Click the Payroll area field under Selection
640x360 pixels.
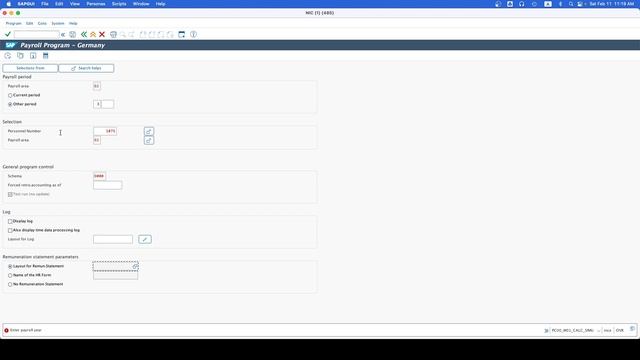[97, 140]
